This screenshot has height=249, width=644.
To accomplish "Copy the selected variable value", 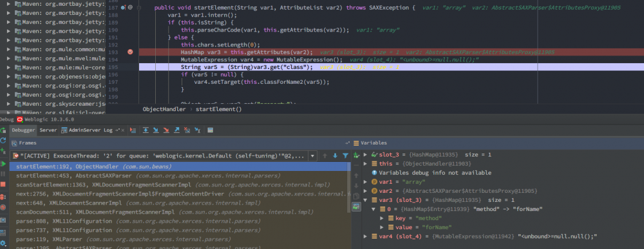I will [356, 196].
